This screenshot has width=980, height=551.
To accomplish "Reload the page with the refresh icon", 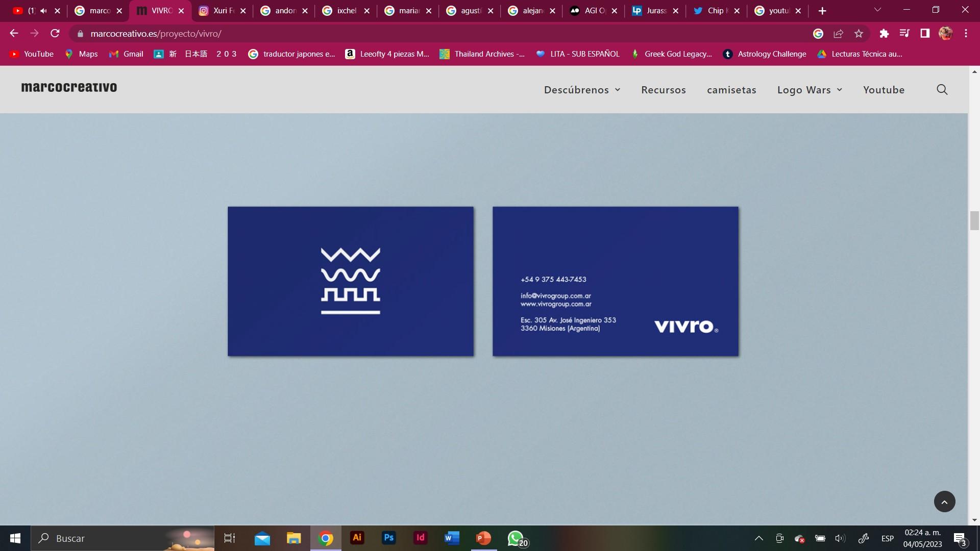I will (55, 34).
